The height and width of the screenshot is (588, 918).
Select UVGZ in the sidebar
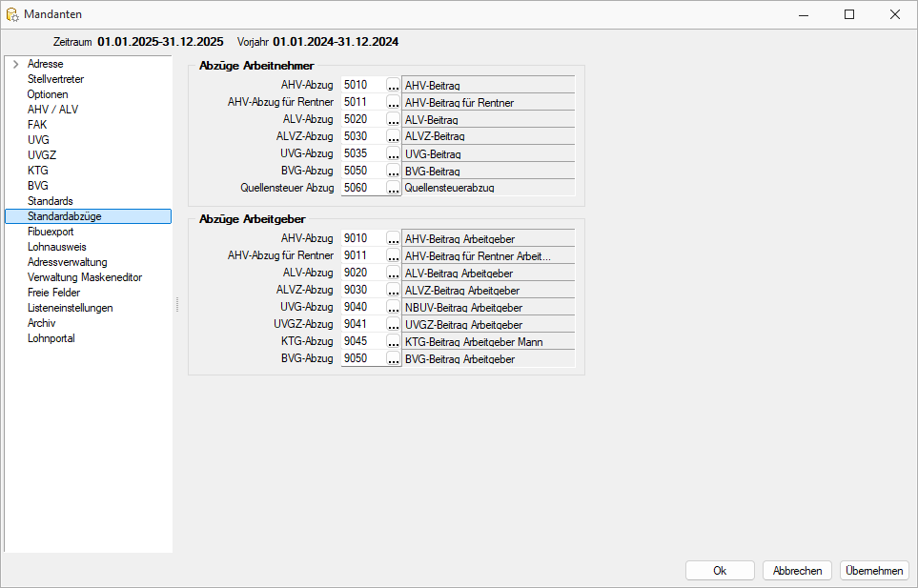pos(42,155)
